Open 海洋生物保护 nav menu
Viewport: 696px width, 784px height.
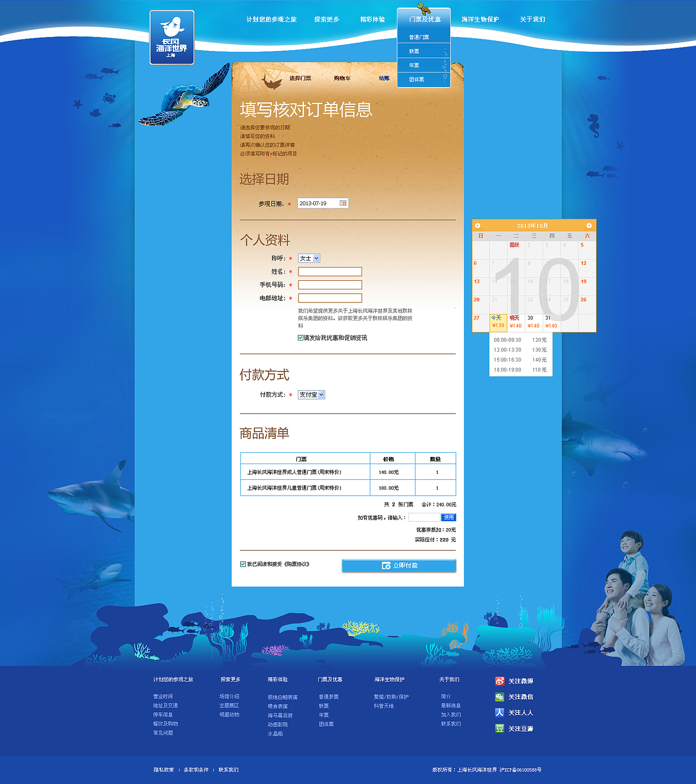coord(480,20)
